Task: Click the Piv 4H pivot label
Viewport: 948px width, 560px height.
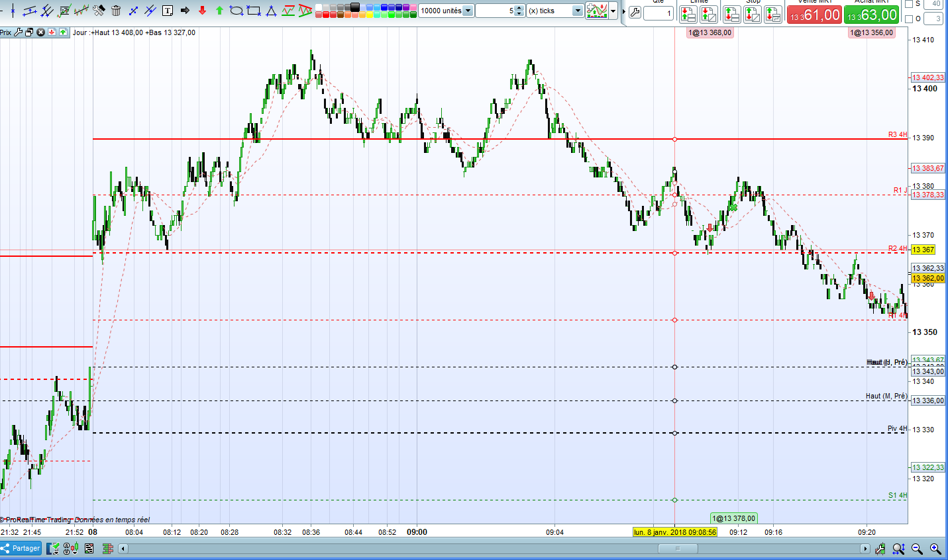Action: click(x=898, y=429)
